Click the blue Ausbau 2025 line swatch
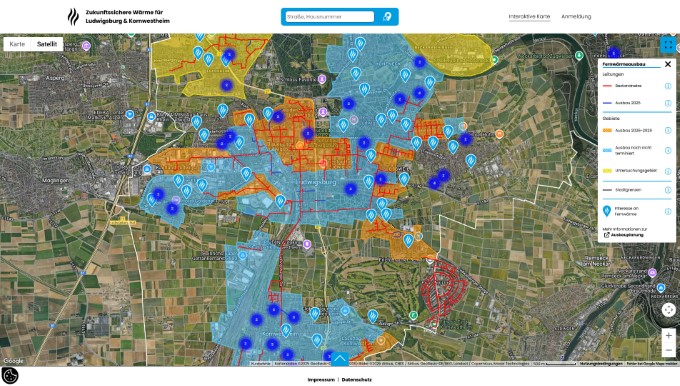The image size is (680, 386). click(607, 103)
